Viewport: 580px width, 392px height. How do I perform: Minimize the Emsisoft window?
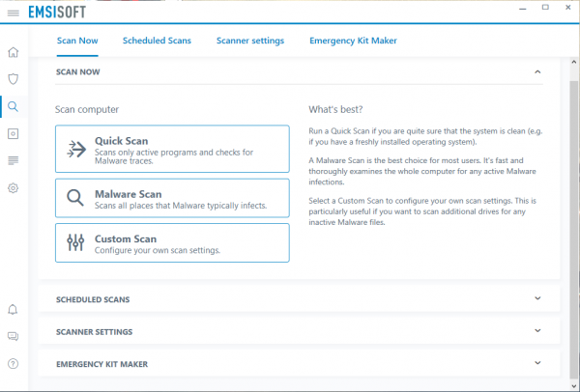[523, 8]
